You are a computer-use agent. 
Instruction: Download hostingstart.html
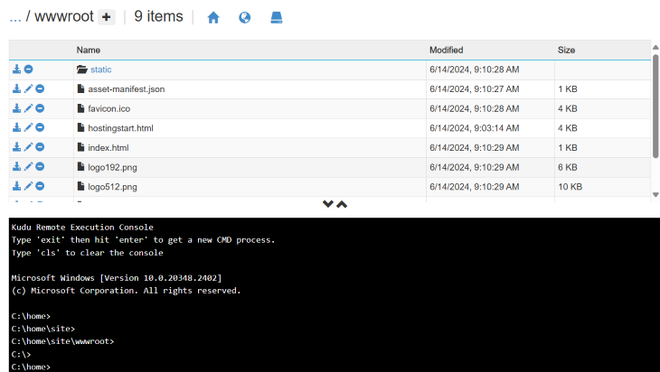[x=16, y=127]
